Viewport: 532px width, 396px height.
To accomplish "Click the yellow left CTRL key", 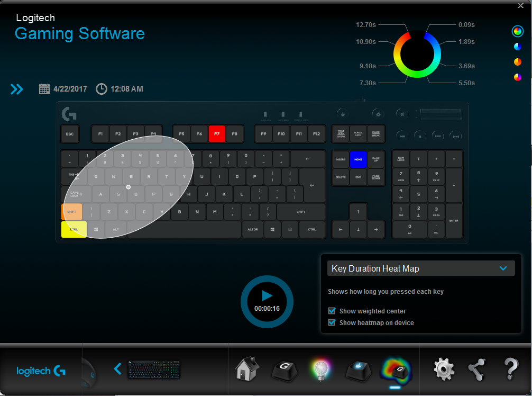I will tap(74, 230).
